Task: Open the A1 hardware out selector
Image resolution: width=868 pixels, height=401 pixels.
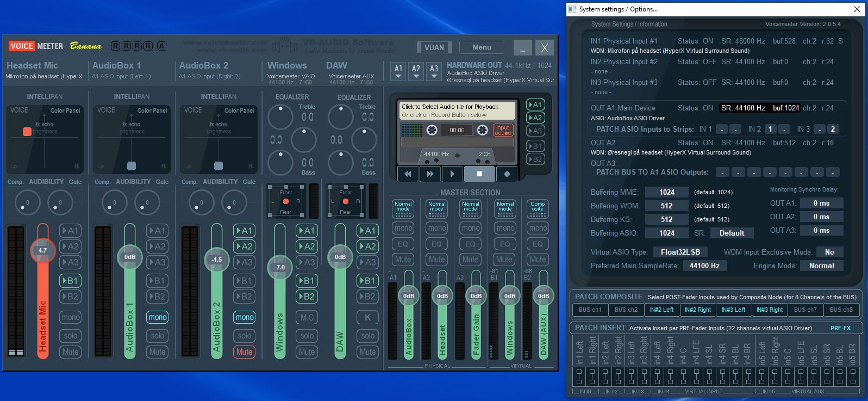Action: [x=398, y=71]
